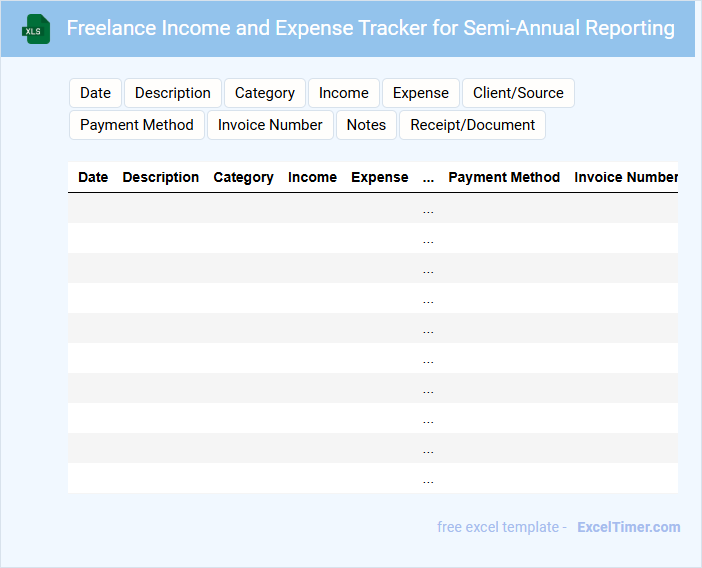Open the ExcelTimer.com link
The height and width of the screenshot is (568, 702).
point(628,527)
